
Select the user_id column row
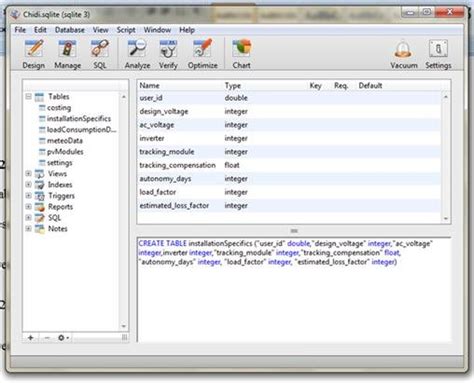point(289,98)
